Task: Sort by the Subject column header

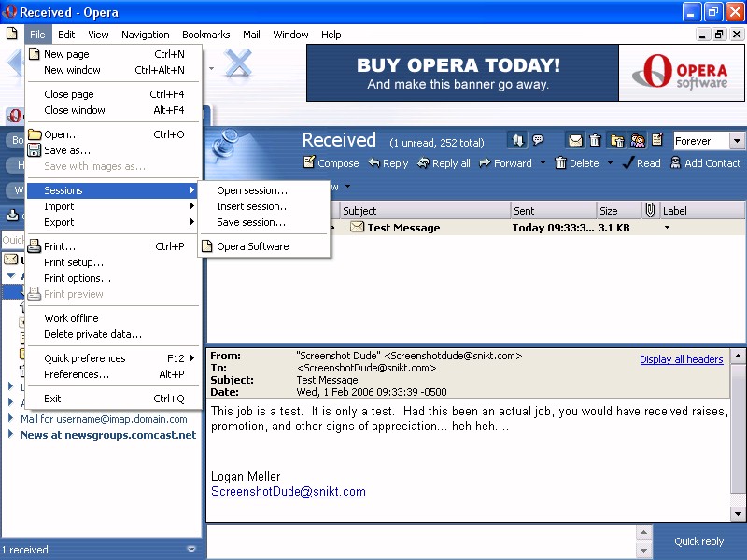Action: 425,211
